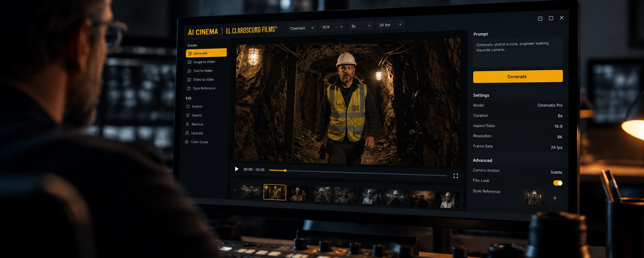Open the 16:9 aspect ratio dropdown

(332, 27)
